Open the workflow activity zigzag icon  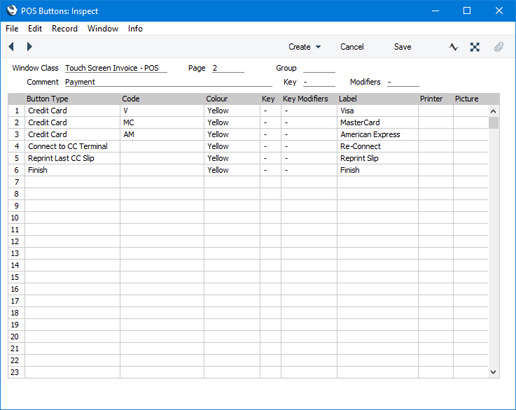453,47
